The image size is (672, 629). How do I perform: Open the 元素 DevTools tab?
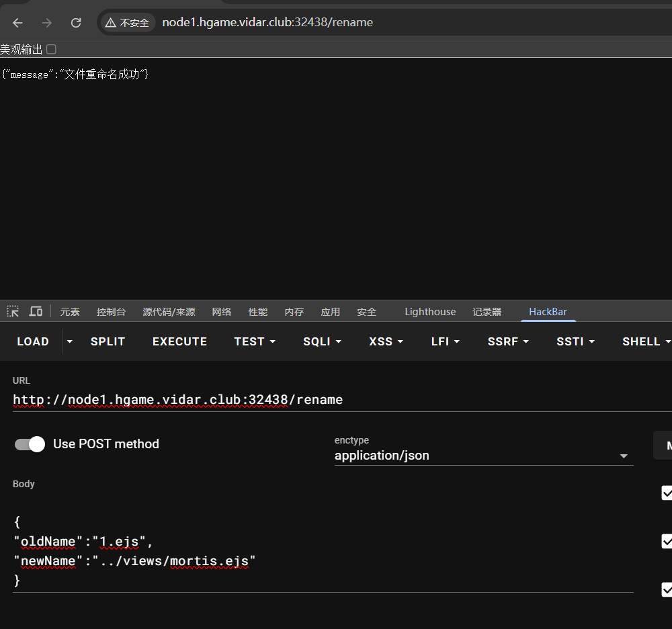click(x=70, y=312)
